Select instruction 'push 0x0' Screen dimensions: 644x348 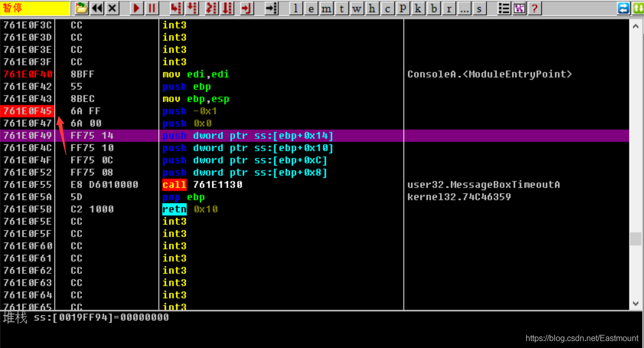tap(187, 123)
